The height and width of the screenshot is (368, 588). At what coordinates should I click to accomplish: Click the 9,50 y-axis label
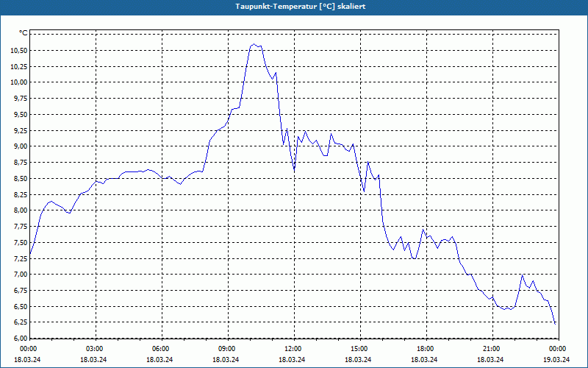pyautogui.click(x=21, y=115)
